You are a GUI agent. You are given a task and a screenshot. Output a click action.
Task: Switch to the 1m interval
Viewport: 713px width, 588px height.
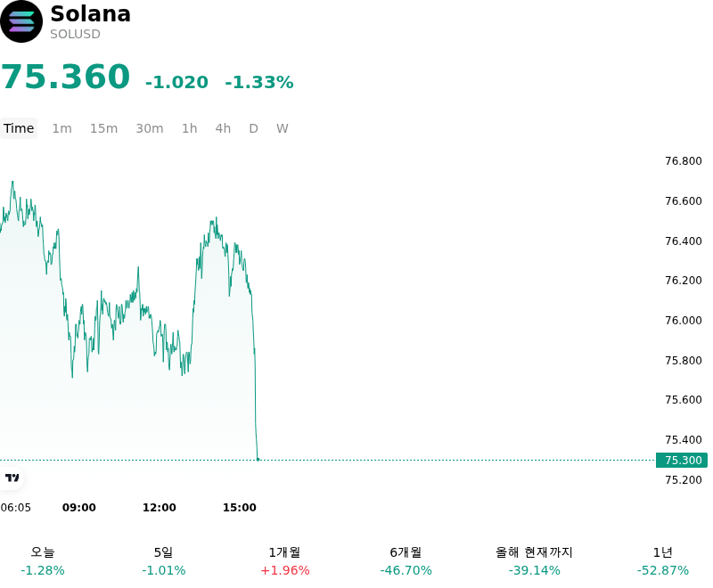[61, 128]
